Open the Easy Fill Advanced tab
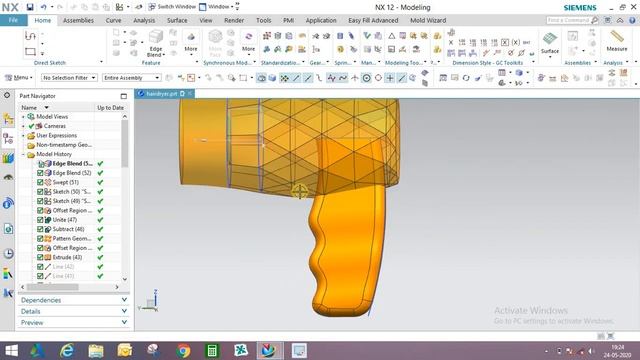Screen dimensions: 640x360 tap(373, 20)
